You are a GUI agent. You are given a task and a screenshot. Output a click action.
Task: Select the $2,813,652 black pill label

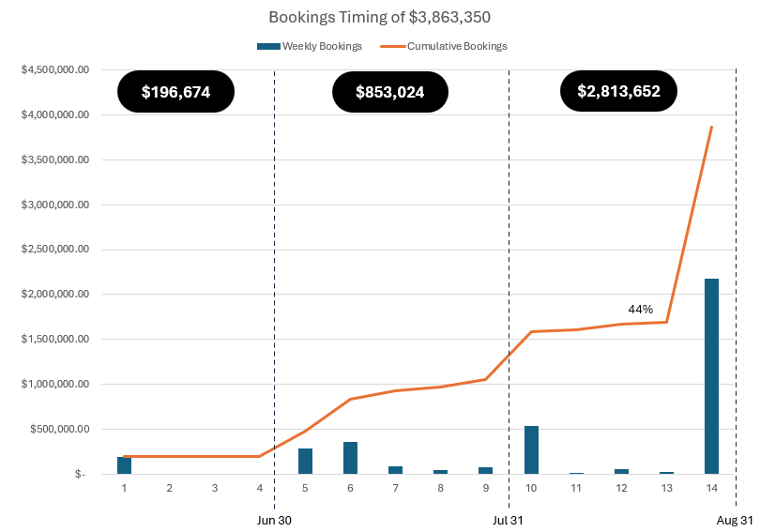(618, 91)
